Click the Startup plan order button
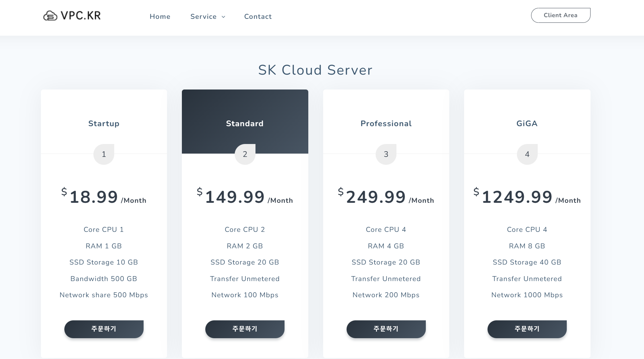Image resolution: width=644 pixels, height=359 pixels. tap(104, 329)
